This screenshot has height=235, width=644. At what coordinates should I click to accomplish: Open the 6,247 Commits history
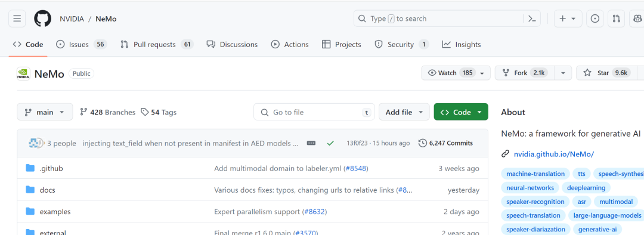(445, 143)
